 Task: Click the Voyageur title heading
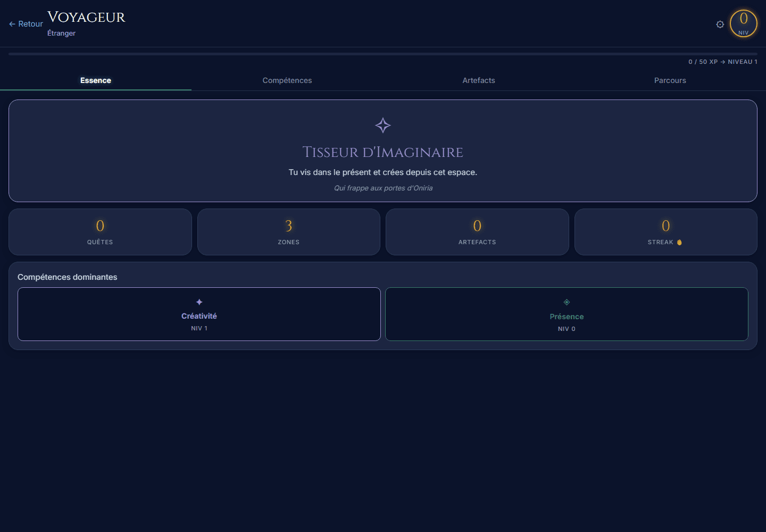click(x=86, y=17)
